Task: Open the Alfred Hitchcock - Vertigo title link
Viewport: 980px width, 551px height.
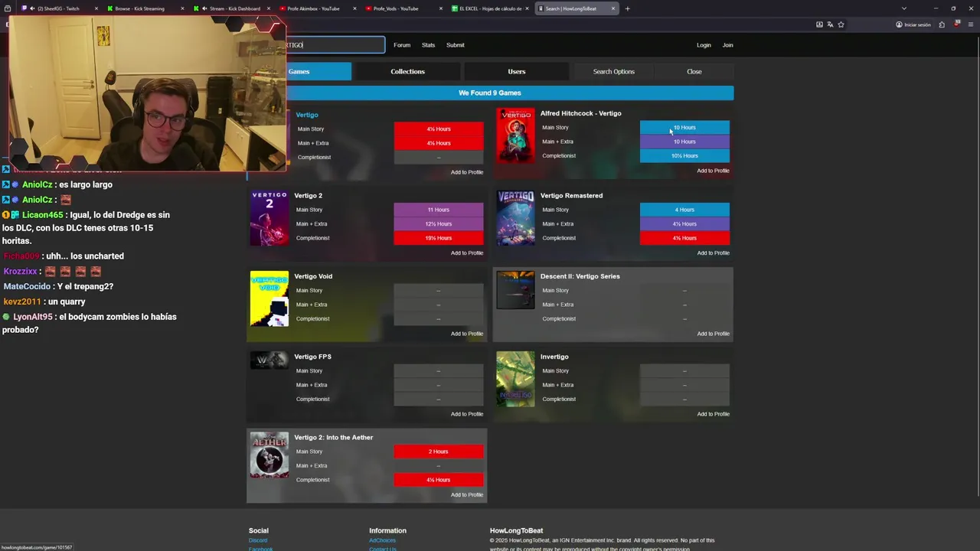Action: tap(581, 113)
